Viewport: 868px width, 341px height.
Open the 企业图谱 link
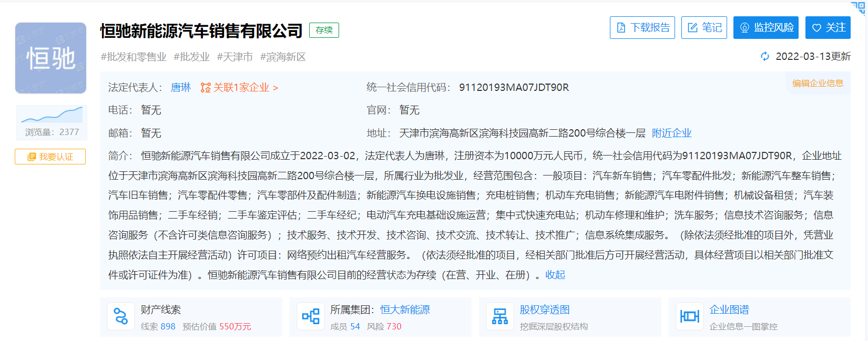tap(729, 310)
